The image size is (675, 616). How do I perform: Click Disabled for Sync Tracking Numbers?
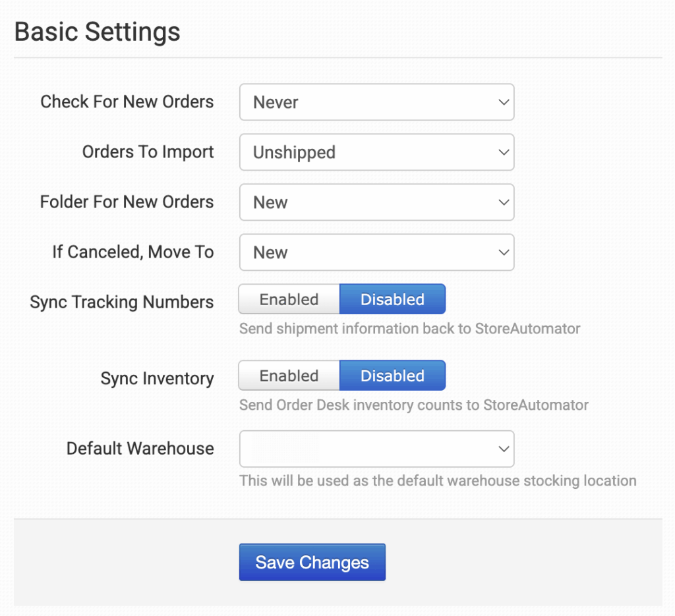point(392,300)
